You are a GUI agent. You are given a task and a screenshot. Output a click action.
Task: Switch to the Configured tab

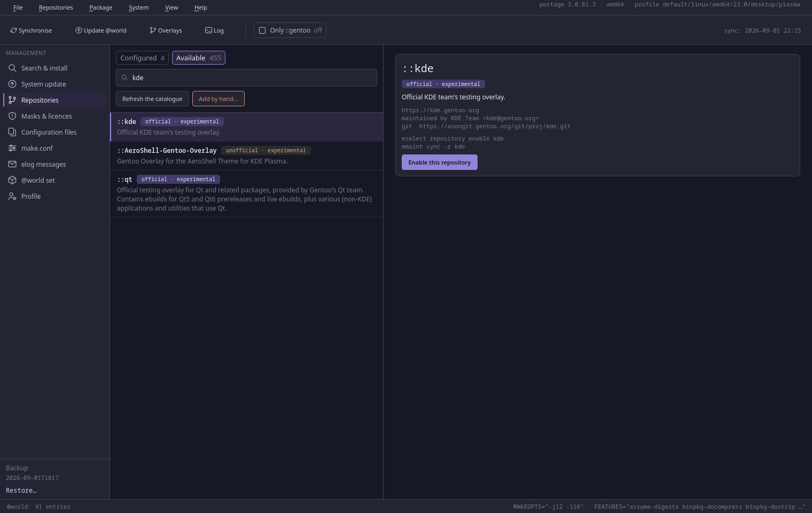point(142,58)
